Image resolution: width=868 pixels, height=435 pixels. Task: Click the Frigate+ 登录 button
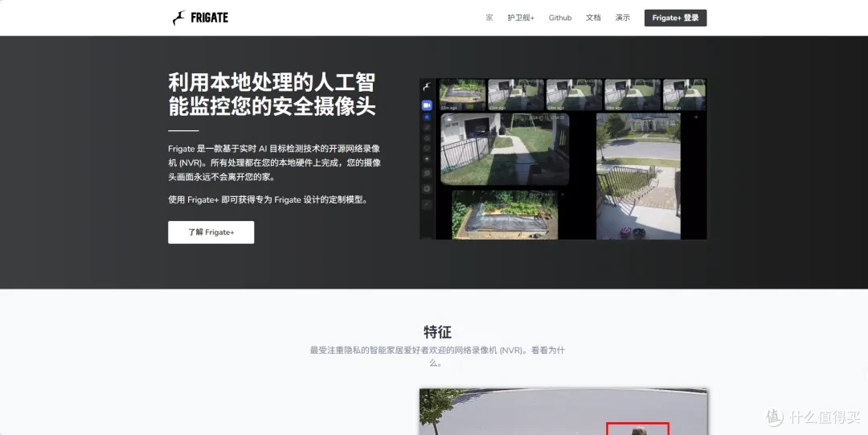[x=675, y=18]
